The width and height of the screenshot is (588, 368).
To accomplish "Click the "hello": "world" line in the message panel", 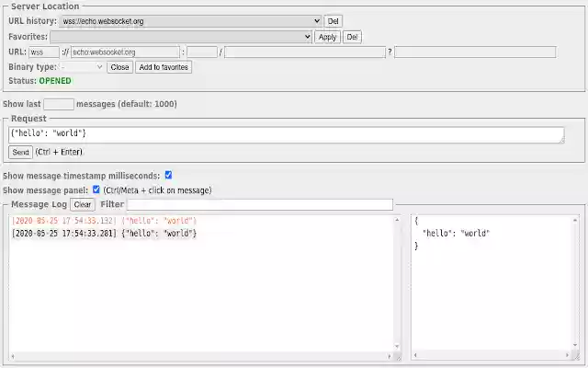I will [x=456, y=233].
